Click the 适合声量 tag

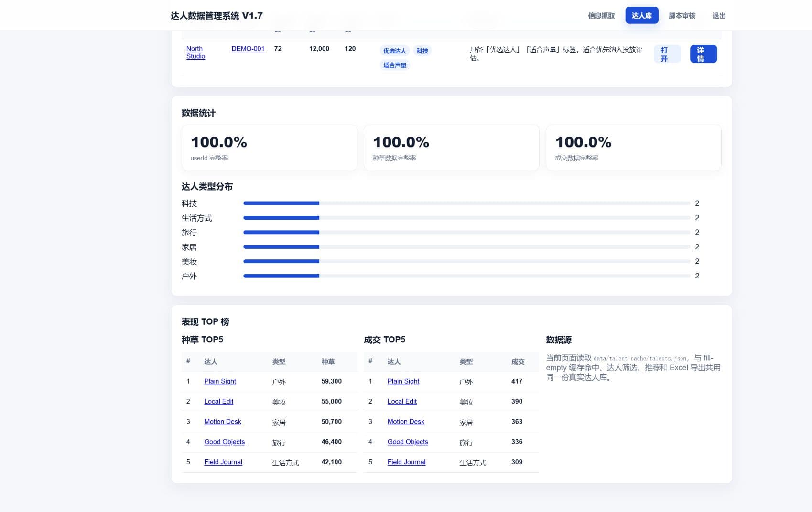coord(394,65)
